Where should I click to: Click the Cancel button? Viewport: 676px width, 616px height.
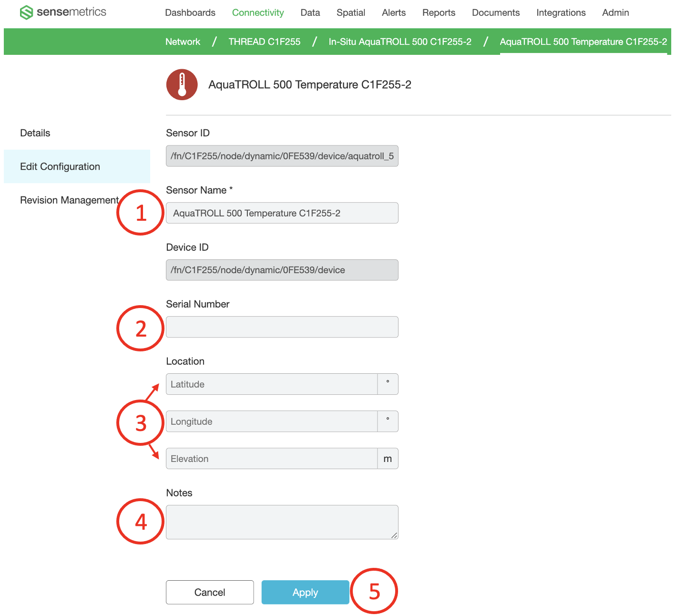click(210, 592)
